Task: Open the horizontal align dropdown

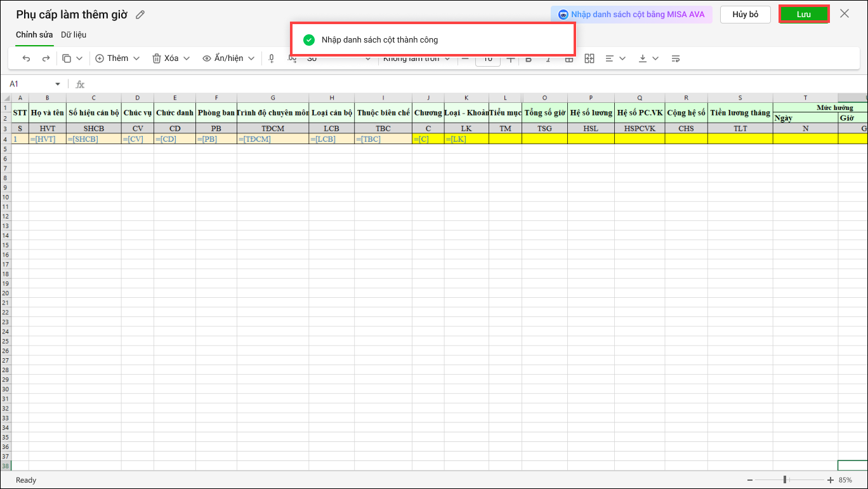Action: [615, 58]
